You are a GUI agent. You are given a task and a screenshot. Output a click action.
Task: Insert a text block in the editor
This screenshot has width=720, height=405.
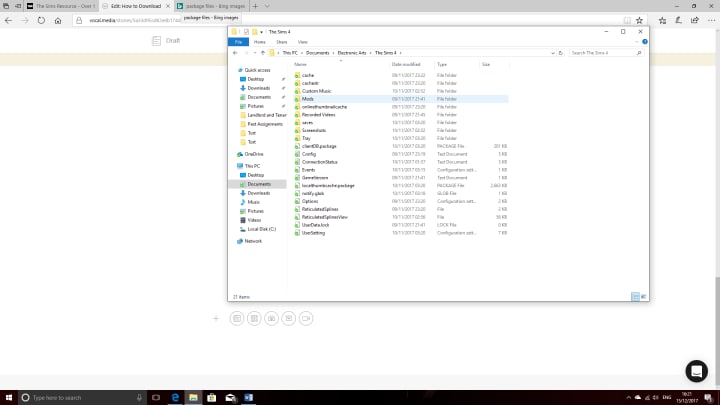pos(237,318)
